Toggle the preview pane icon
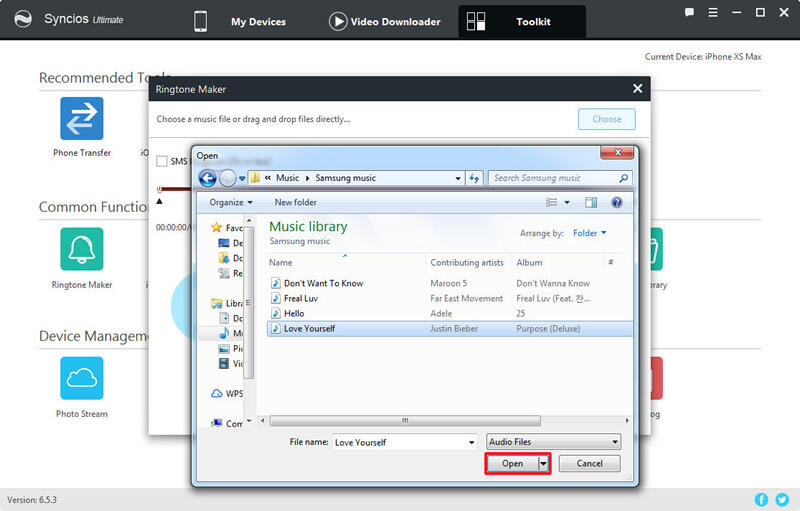This screenshot has width=800, height=511. point(591,202)
